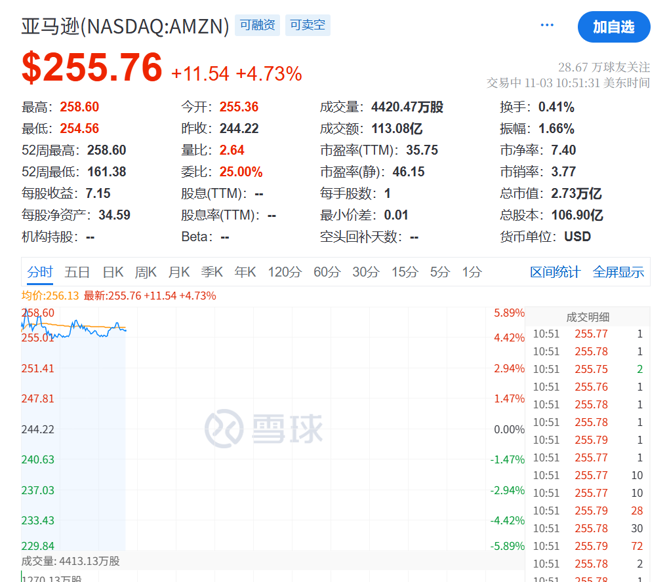
Task: Select the 季K chart tab
Action: pyautogui.click(x=212, y=272)
